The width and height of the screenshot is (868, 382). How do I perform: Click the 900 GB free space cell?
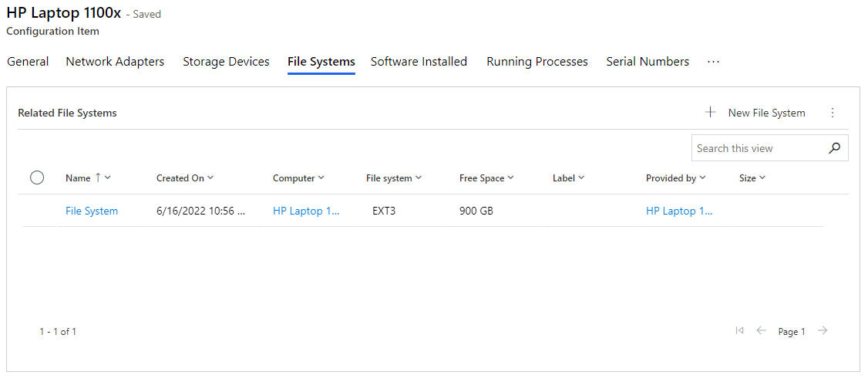click(x=476, y=211)
